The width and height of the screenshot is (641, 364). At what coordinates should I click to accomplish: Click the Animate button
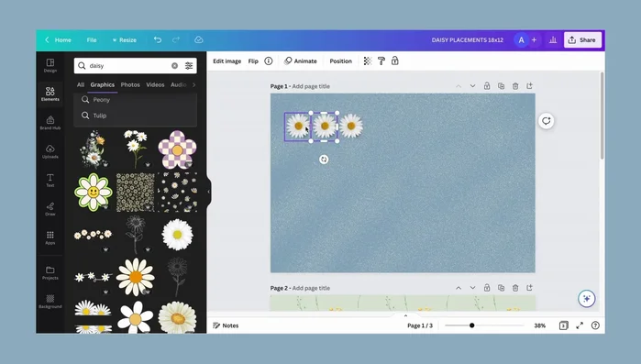pos(301,61)
